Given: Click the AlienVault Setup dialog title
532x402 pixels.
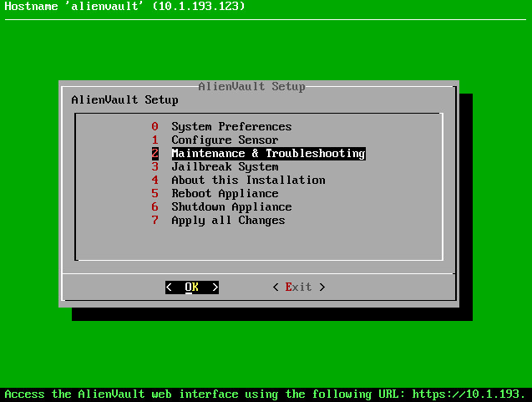Looking at the screenshot, I should pos(251,87).
